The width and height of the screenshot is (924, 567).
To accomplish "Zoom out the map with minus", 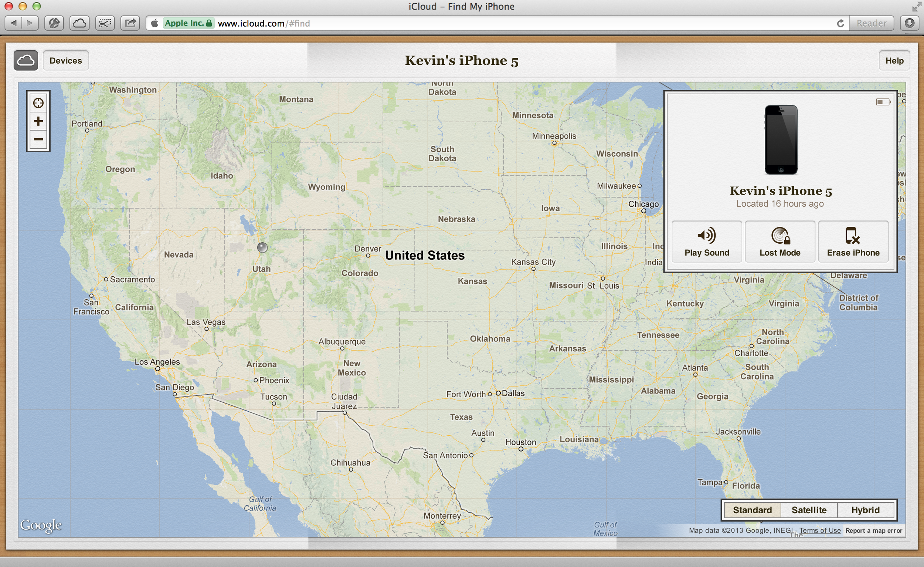I will [x=38, y=139].
